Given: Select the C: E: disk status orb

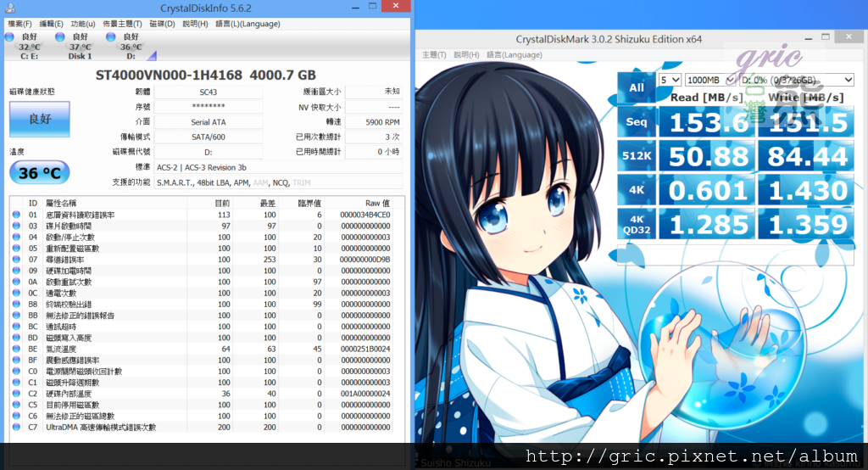Looking at the screenshot, I should coord(9,37).
